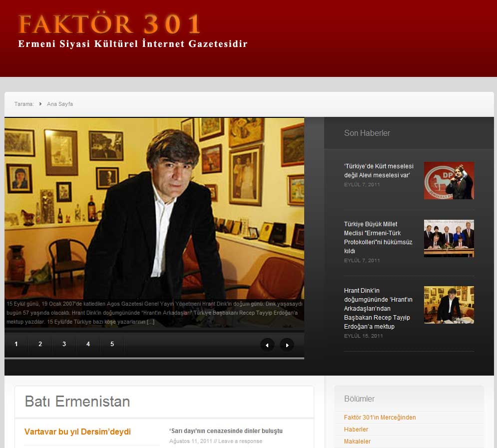Open the protocol signing ceremony thumbnail
The width and height of the screenshot is (497, 448).
449,238
